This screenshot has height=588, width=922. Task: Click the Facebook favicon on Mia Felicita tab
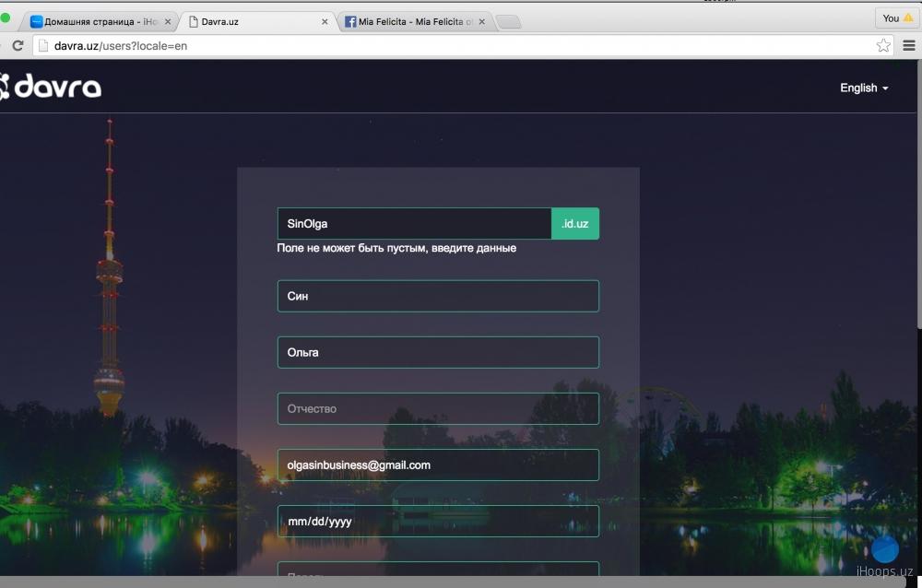351,21
